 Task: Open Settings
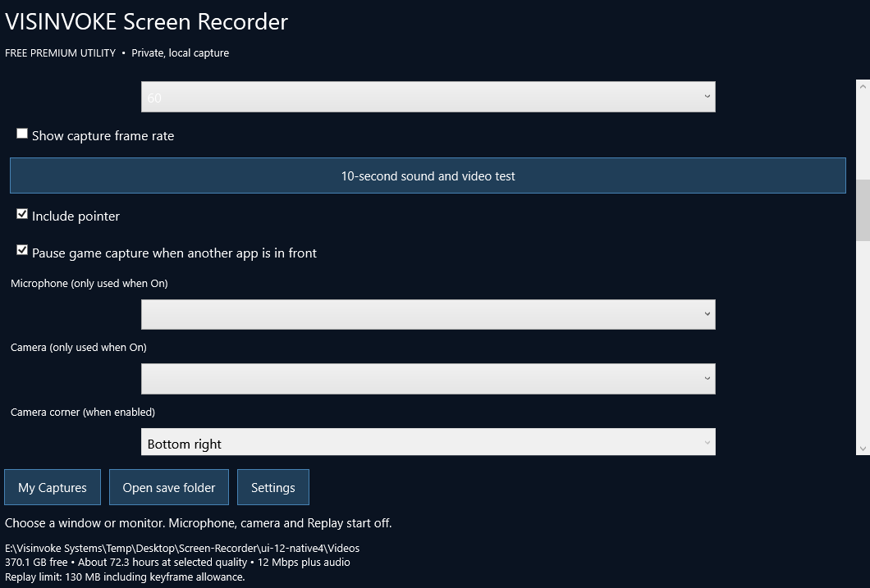point(273,487)
